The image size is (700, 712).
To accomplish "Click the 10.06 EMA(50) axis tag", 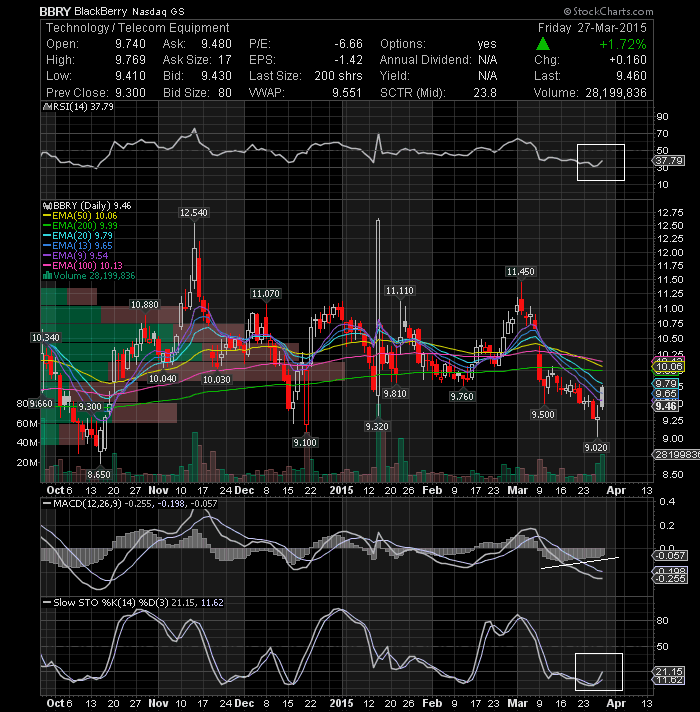I will tap(669, 366).
